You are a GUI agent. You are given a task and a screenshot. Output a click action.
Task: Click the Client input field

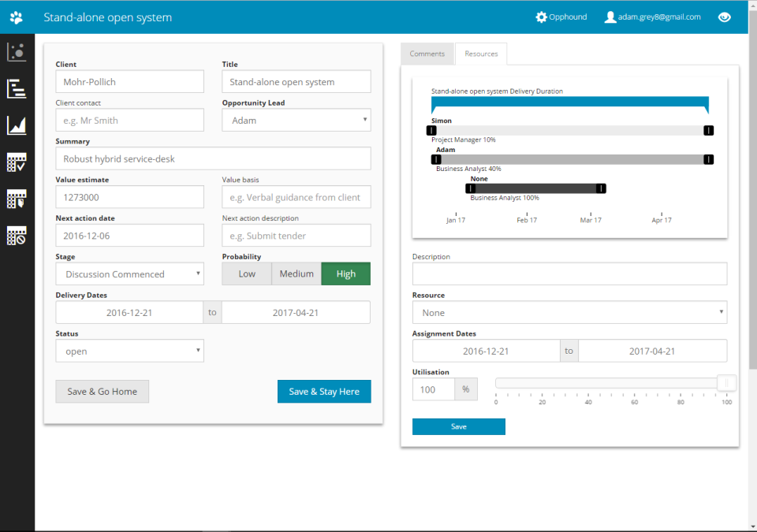point(130,82)
